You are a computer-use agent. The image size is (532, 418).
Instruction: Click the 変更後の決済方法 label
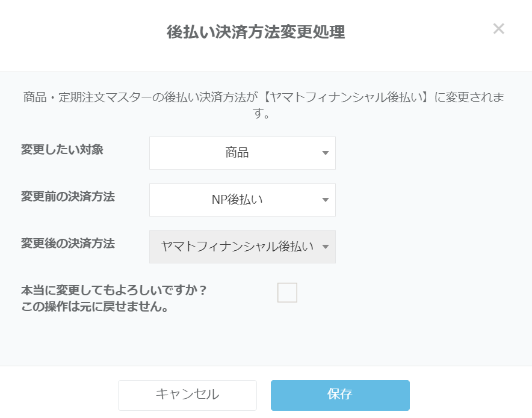click(x=67, y=244)
